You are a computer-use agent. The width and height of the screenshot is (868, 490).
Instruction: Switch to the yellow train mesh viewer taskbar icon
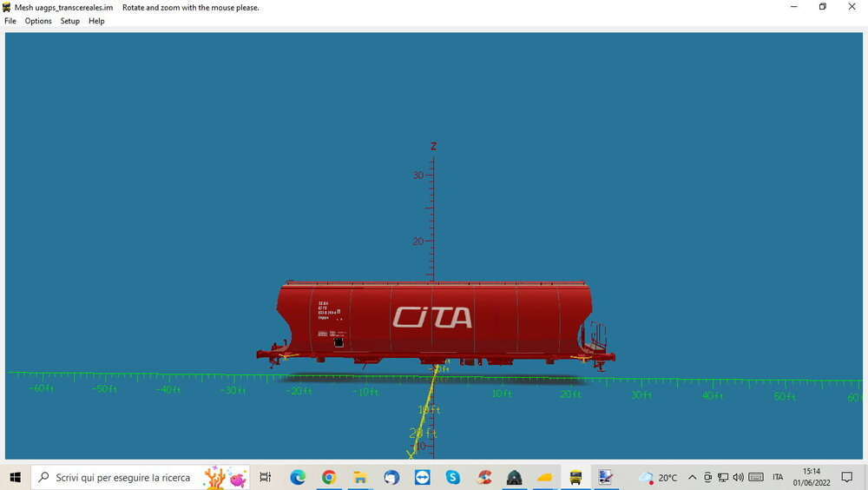[x=575, y=477]
